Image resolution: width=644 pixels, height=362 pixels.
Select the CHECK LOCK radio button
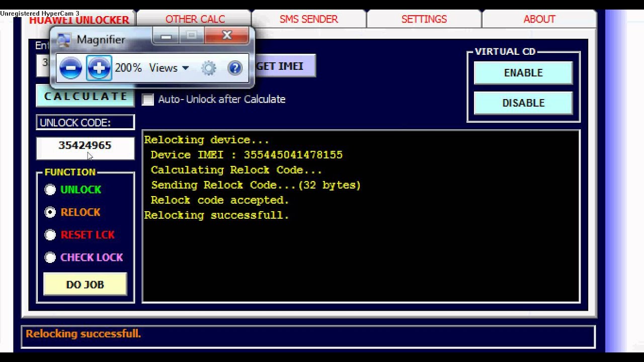50,257
